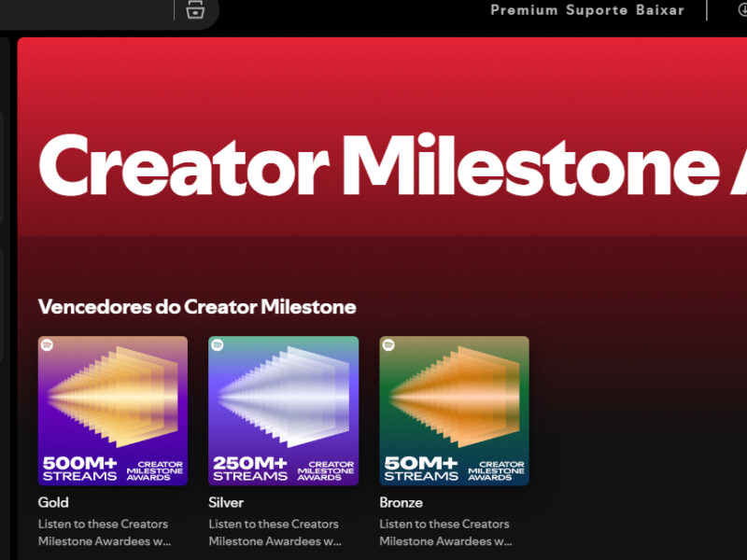Click the Browse icon in search bar
This screenshot has width=747, height=560.
point(195,9)
